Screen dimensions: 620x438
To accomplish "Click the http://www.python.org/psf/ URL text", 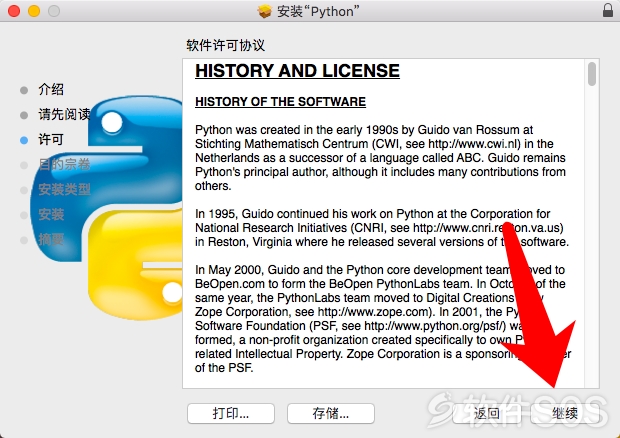I will [435, 326].
